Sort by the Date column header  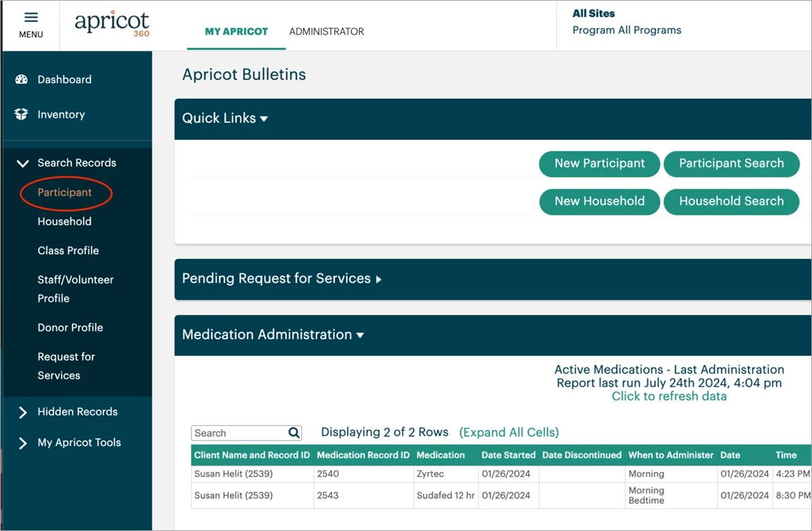(x=730, y=455)
